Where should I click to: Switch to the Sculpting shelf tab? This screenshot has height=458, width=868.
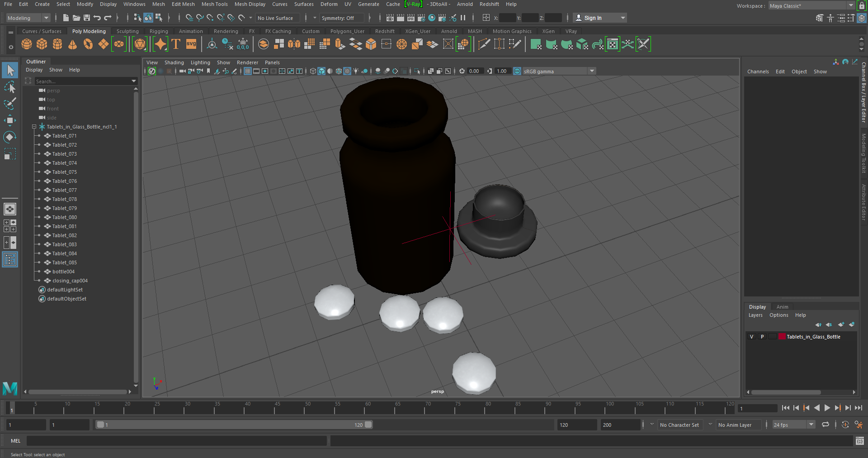127,31
